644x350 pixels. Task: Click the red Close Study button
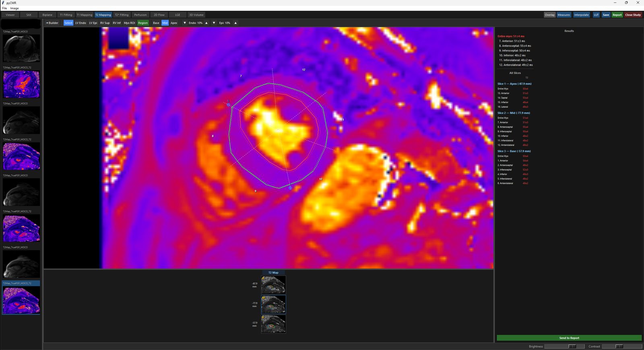(x=633, y=15)
